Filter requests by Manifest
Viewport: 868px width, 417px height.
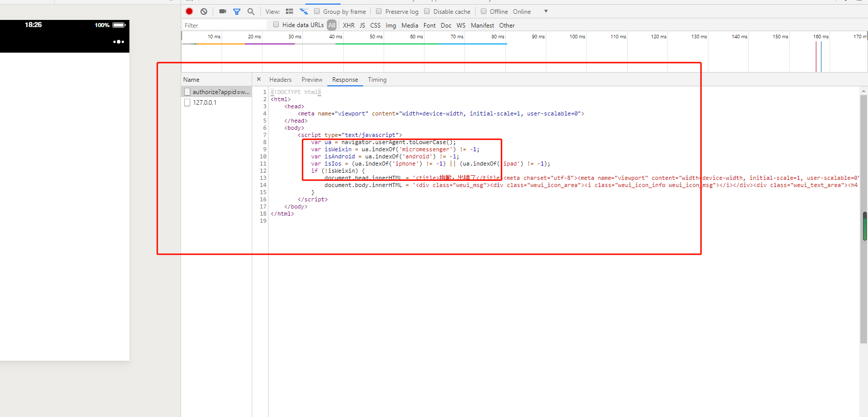tap(482, 25)
